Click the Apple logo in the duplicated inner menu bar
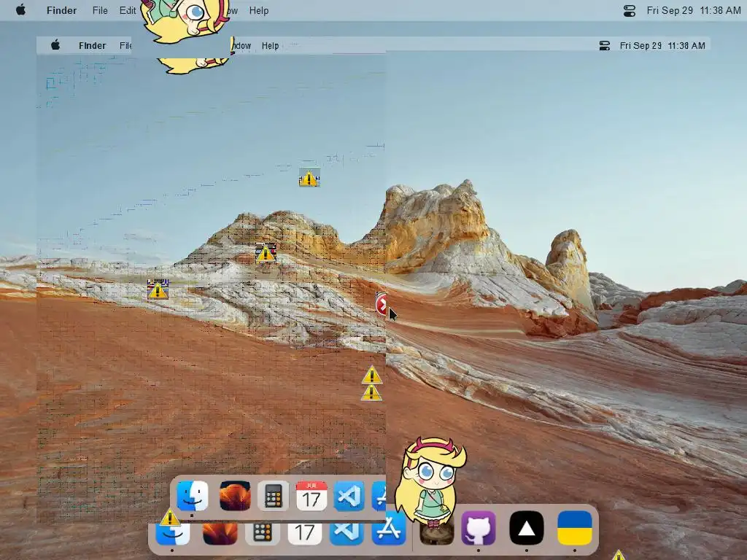Screen dimensions: 747x560 55,45
